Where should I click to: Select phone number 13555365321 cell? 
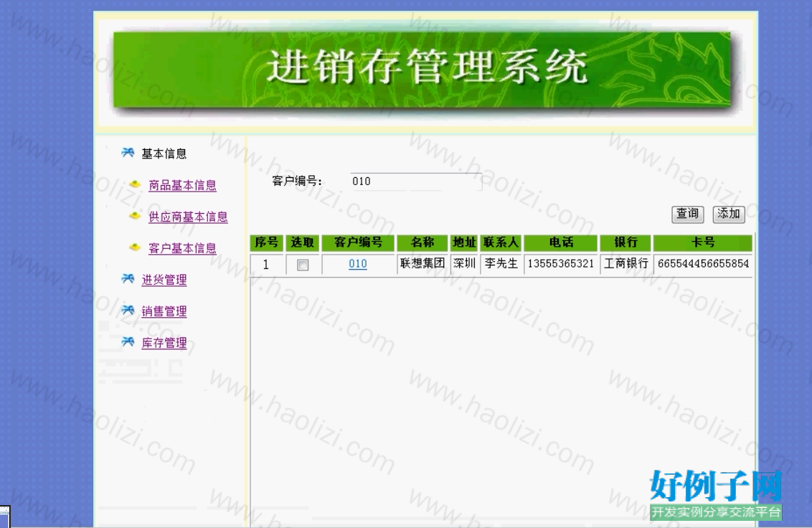point(561,264)
